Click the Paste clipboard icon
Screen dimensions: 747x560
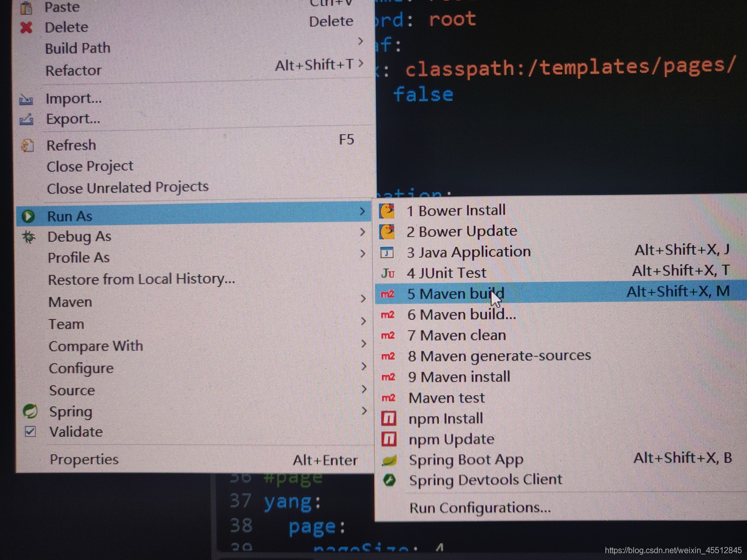point(26,7)
